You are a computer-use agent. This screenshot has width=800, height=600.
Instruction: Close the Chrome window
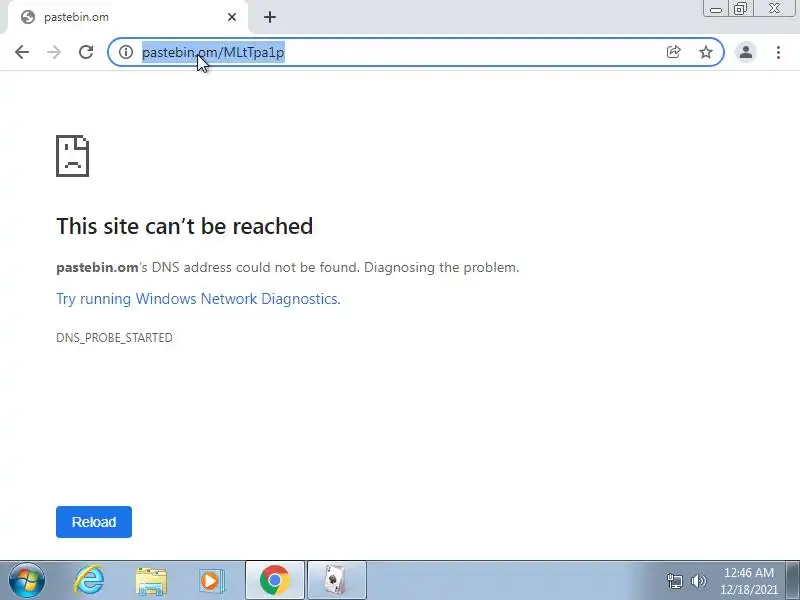pyautogui.click(x=774, y=9)
